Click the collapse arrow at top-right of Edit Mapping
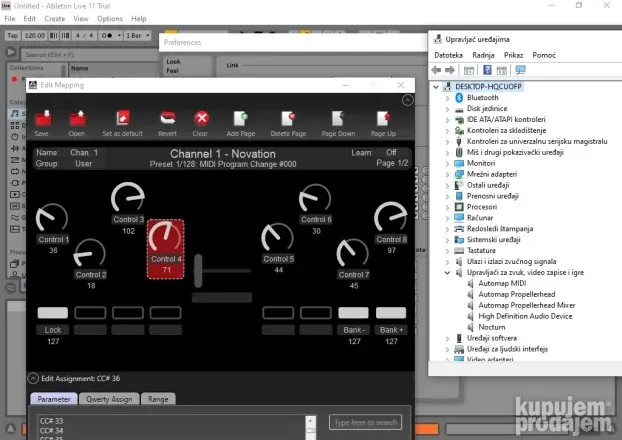Viewport: 622px width, 440px height. (x=407, y=100)
